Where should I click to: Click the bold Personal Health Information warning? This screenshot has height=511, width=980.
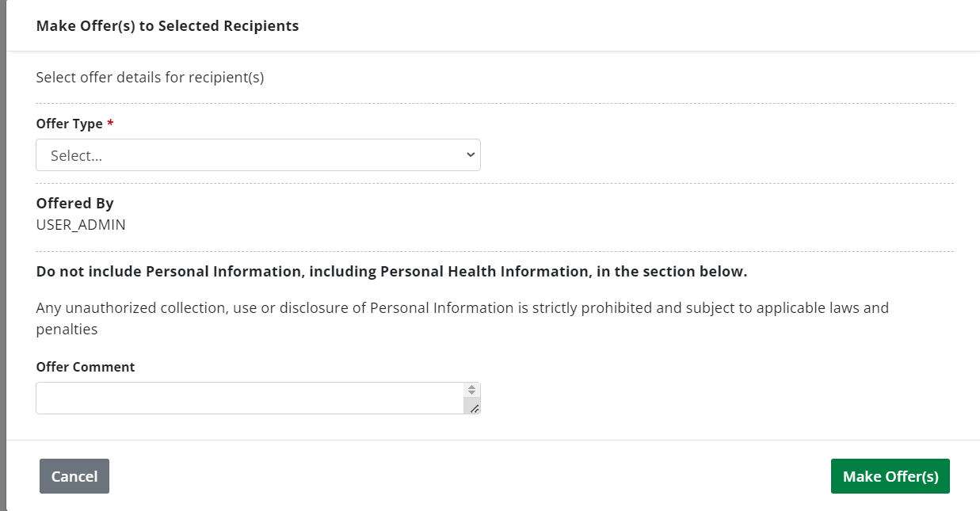click(x=391, y=272)
